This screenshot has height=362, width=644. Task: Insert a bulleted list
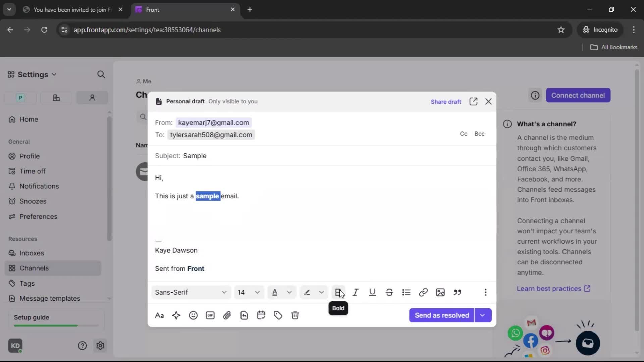(x=406, y=292)
